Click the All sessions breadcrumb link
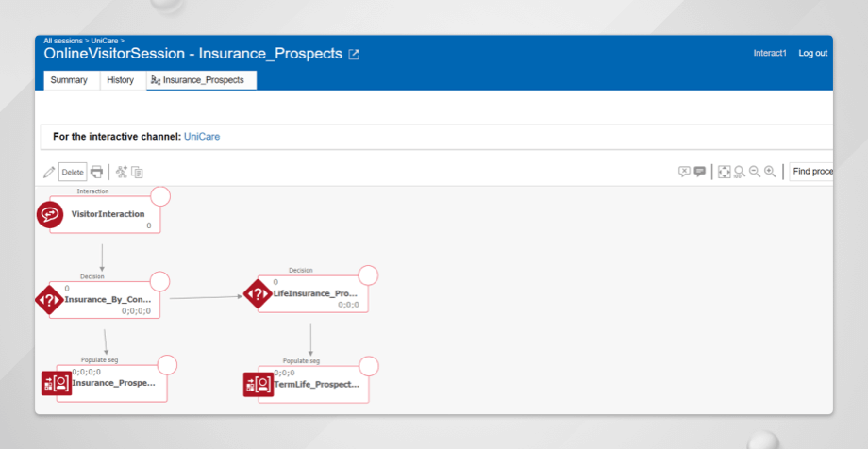This screenshot has height=449, width=868. click(63, 41)
